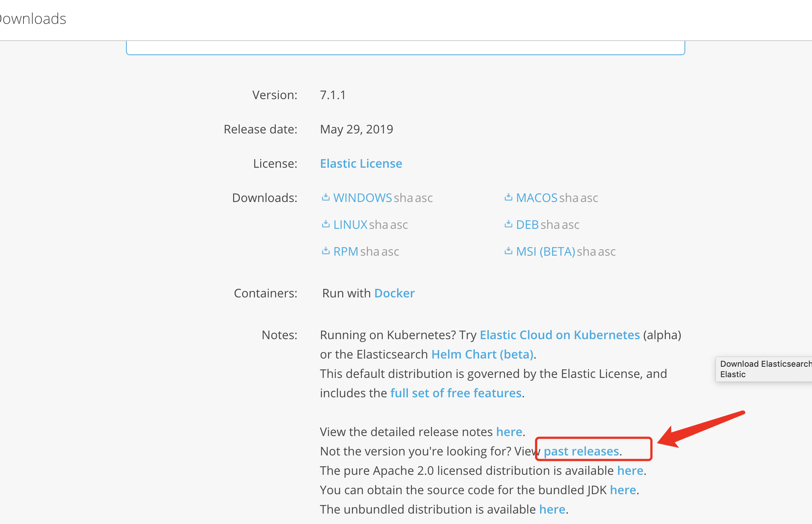Open the asc link next to LINUX

[x=399, y=225]
